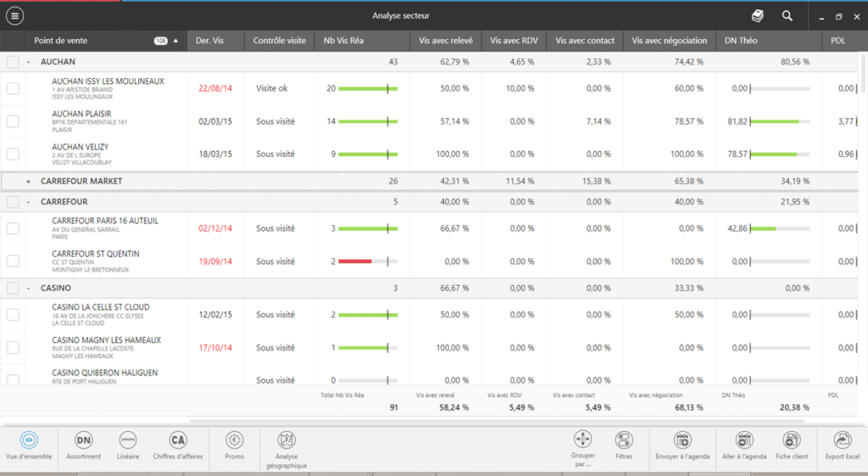This screenshot has width=868, height=476.
Task: Open the Filtres tool
Action: coord(624,440)
